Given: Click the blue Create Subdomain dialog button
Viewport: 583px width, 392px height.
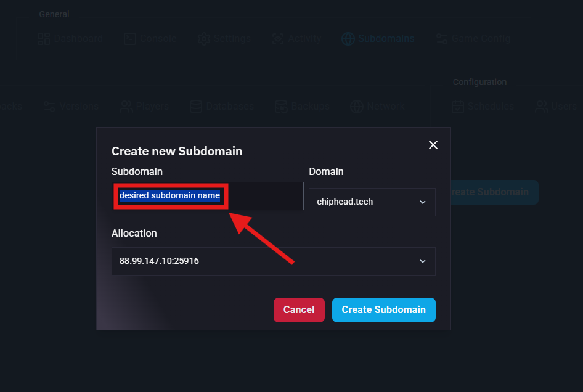Looking at the screenshot, I should click(383, 310).
